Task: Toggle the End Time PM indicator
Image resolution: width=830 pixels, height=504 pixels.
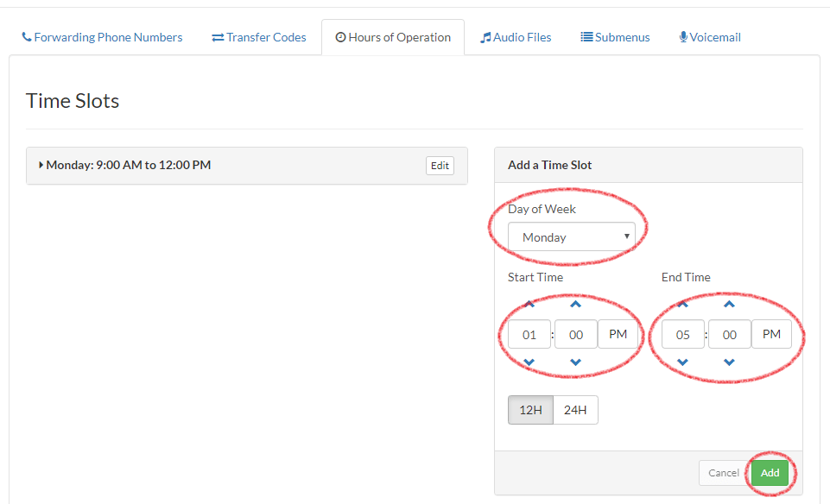Action: 771,334
